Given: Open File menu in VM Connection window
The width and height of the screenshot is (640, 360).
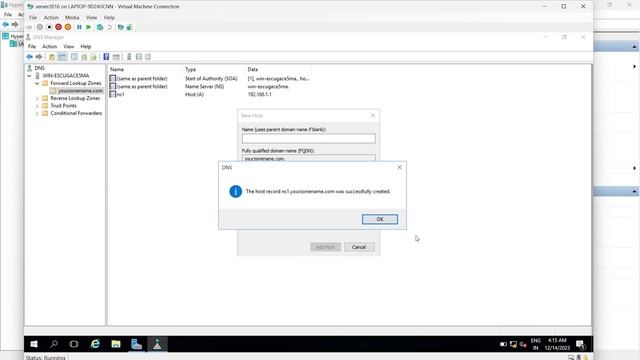Looking at the screenshot, I should pos(33,18).
